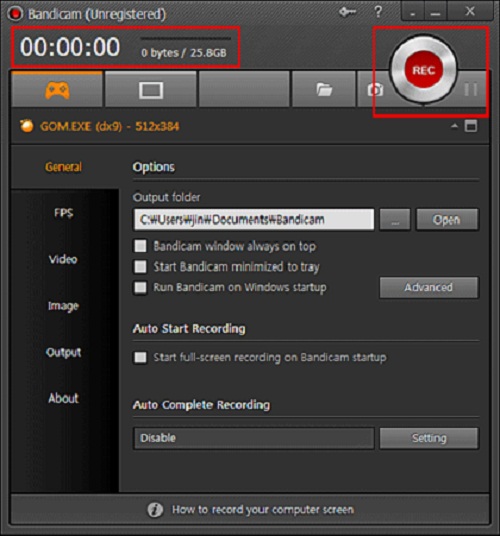This screenshot has height=536, width=500.
Task: Enable Bandicam window always on top
Action: point(140,246)
